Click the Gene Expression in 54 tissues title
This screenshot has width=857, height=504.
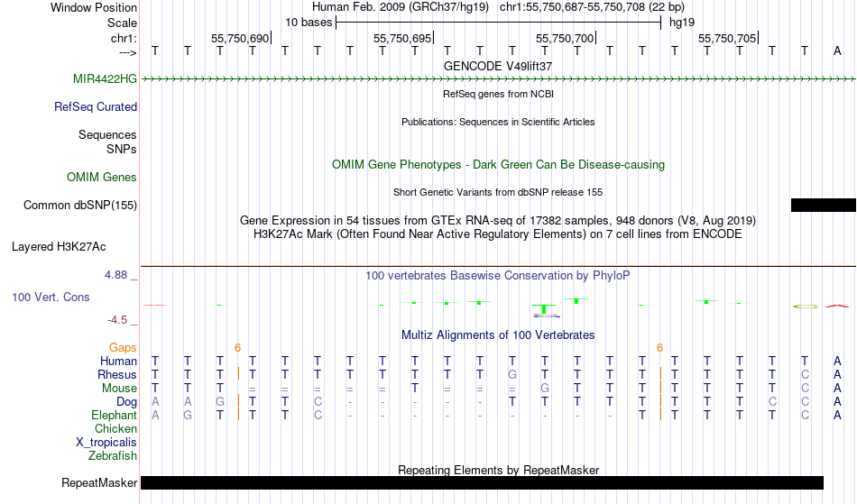[498, 221]
